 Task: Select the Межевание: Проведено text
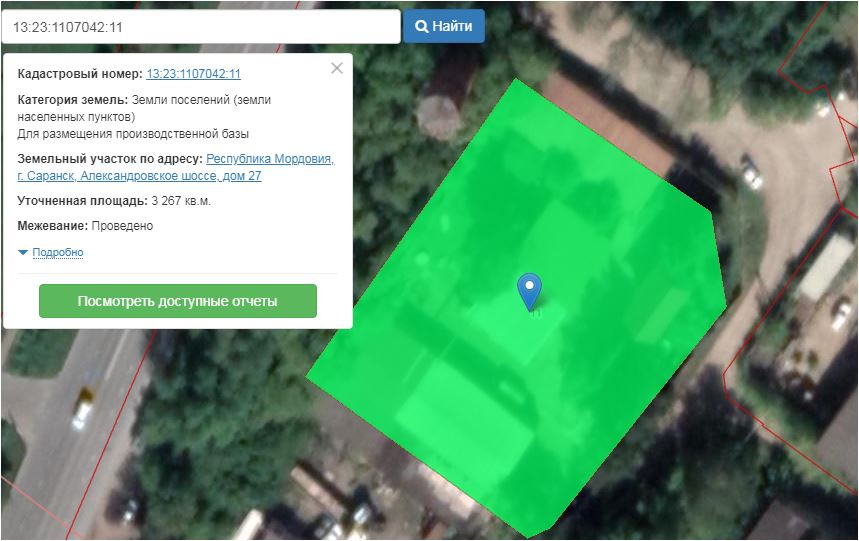click(85, 226)
